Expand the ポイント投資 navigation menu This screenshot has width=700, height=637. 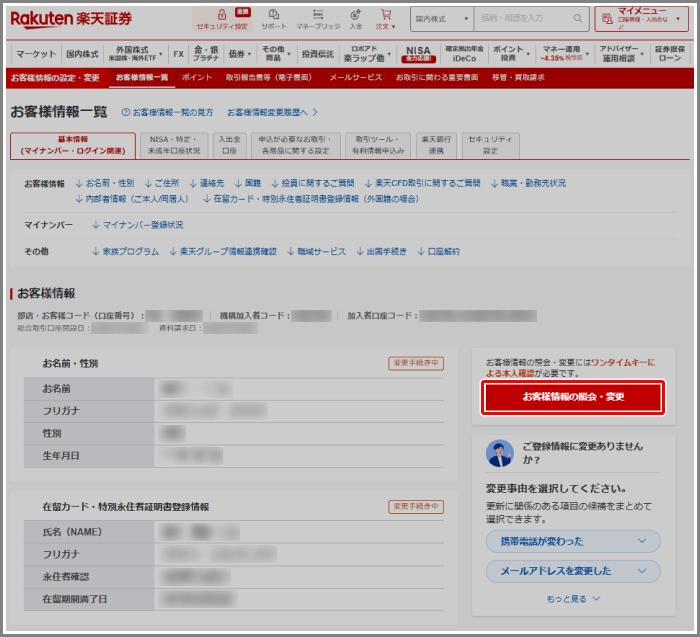511,54
